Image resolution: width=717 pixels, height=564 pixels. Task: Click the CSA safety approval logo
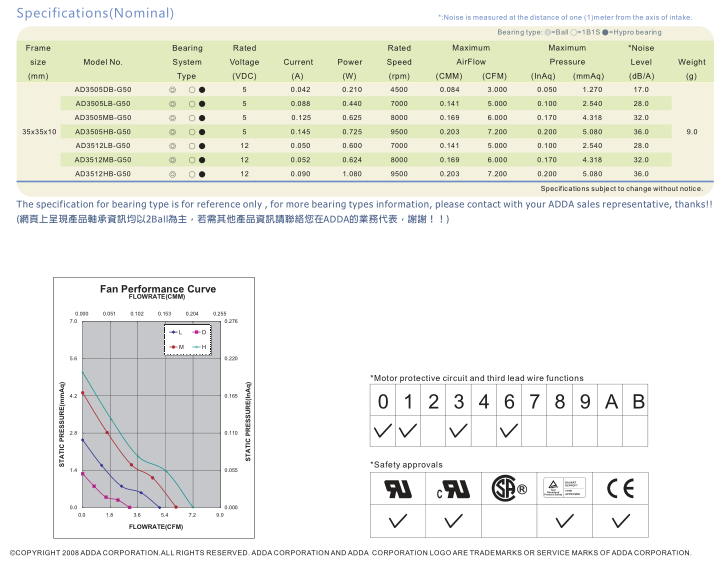[x=509, y=489]
